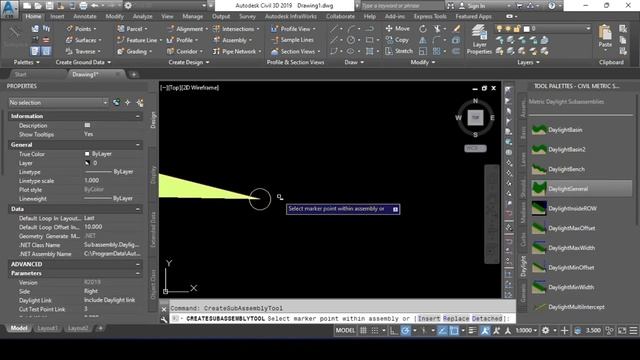
Task: Open the Surfaces dropdown
Action: coord(84,40)
